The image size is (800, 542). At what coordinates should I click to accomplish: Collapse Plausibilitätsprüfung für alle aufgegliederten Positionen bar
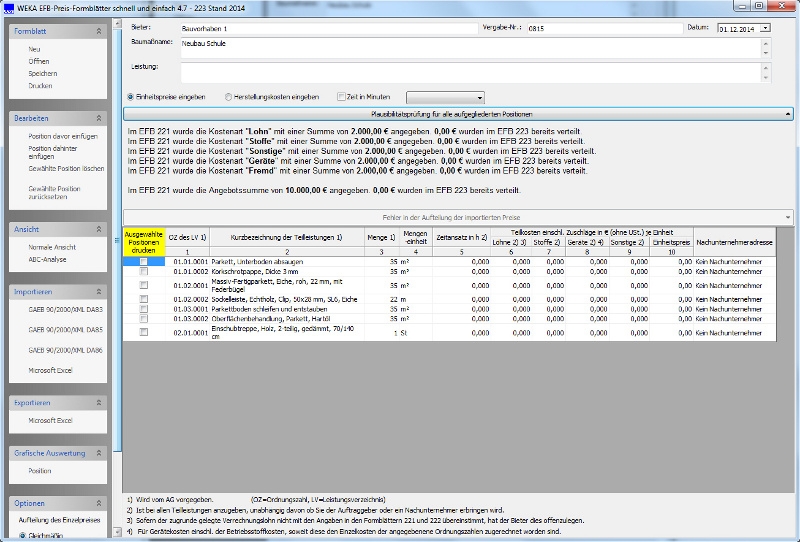[x=458, y=114]
